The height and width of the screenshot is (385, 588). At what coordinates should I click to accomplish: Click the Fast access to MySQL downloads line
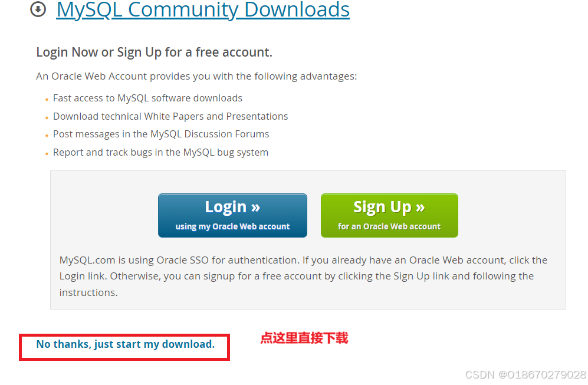[148, 98]
